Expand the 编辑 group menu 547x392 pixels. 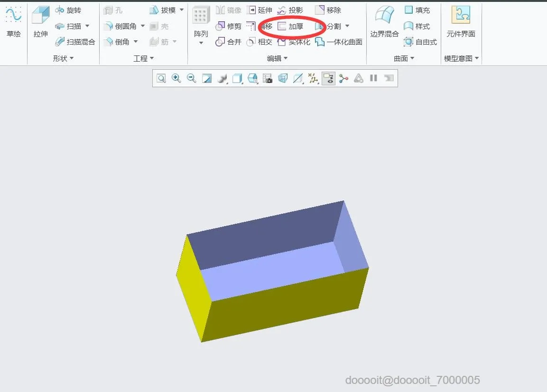[278, 58]
